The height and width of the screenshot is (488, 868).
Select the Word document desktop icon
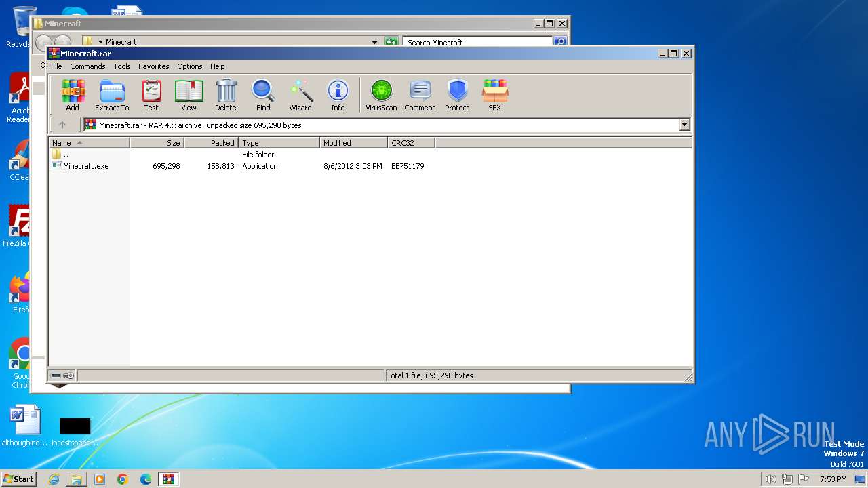coord(25,426)
